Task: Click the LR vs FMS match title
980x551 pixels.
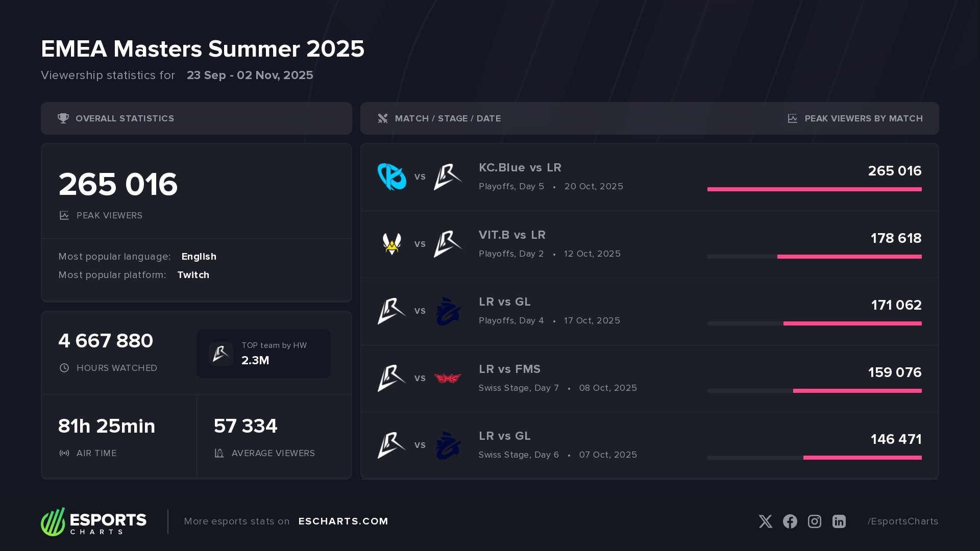Action: click(x=509, y=369)
